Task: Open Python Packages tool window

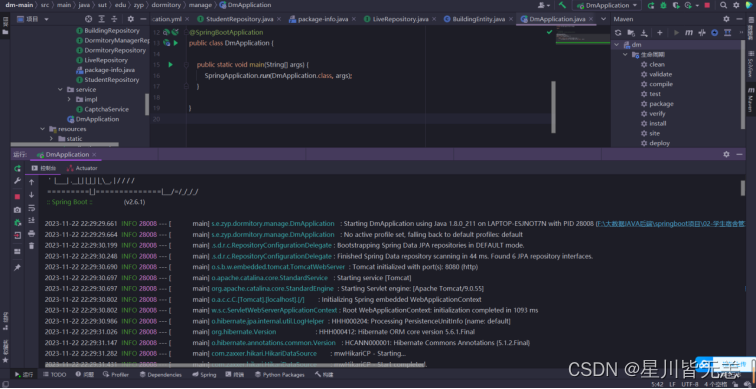Action: [280, 375]
